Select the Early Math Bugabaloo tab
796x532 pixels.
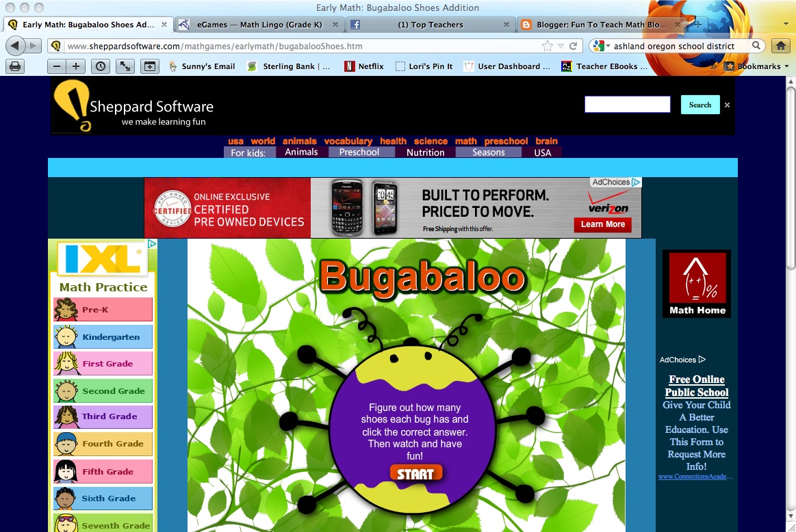88,25
